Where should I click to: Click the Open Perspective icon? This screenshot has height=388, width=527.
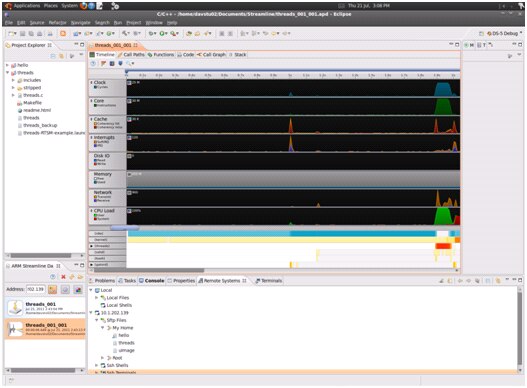click(481, 33)
